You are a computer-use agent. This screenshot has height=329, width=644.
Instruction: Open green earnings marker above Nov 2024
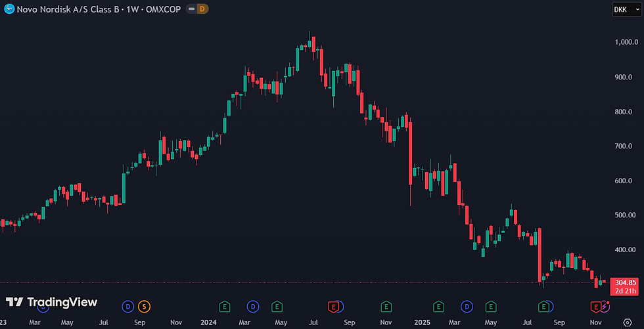386,305
